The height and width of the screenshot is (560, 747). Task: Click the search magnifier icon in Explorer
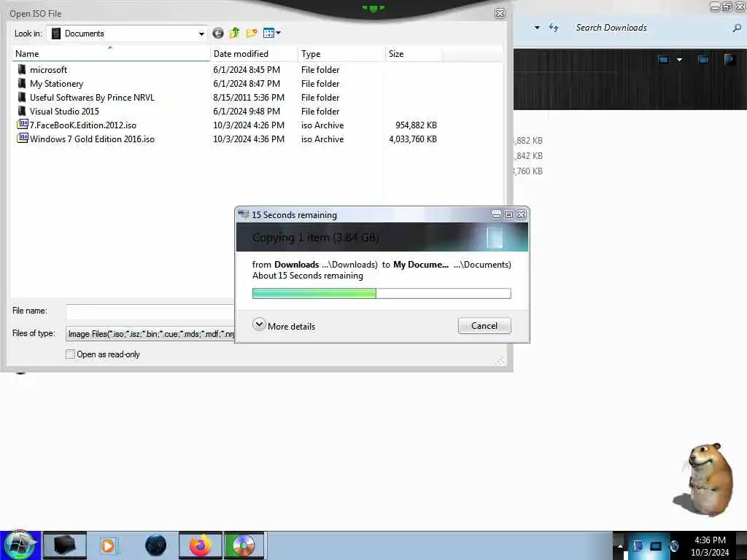click(737, 28)
